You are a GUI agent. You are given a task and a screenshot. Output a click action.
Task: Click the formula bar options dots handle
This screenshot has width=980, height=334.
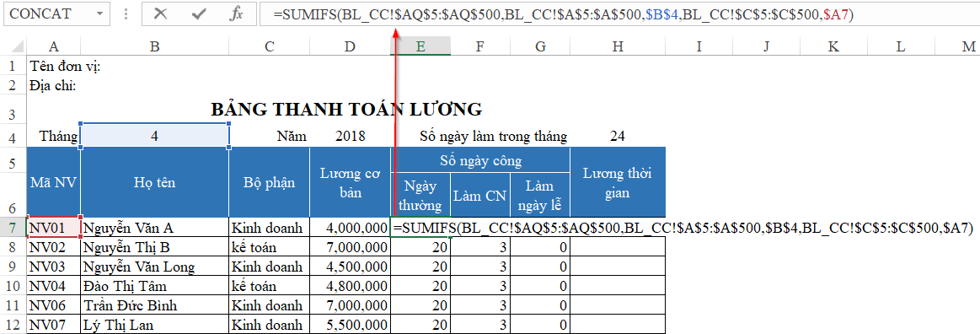127,13
